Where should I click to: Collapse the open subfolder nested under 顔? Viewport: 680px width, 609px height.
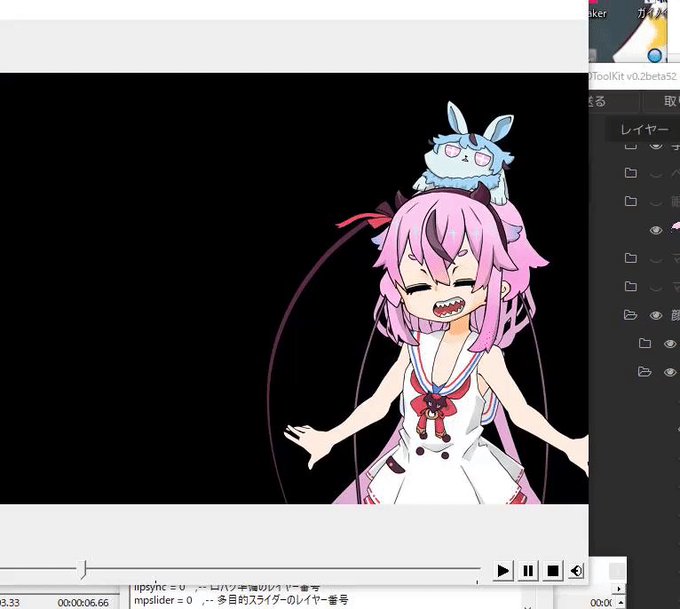pyautogui.click(x=645, y=372)
